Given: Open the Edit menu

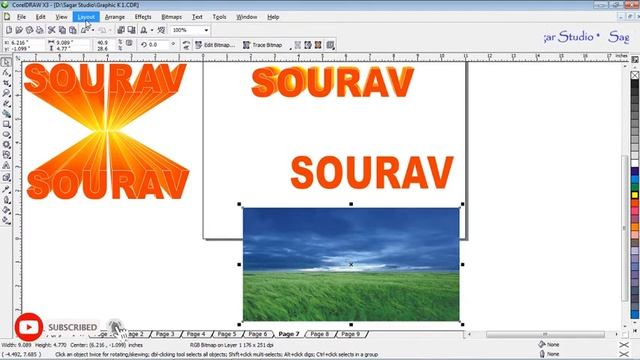Looking at the screenshot, I should pos(40,17).
